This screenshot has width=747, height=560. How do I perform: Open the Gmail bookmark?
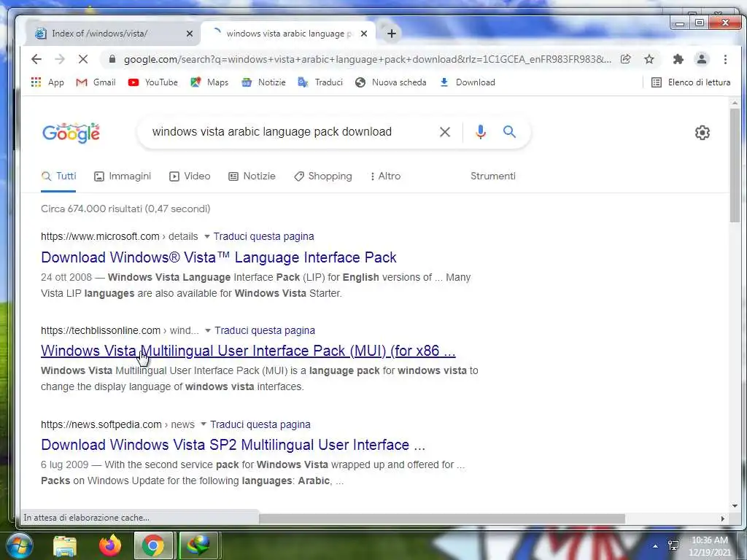[x=96, y=82]
